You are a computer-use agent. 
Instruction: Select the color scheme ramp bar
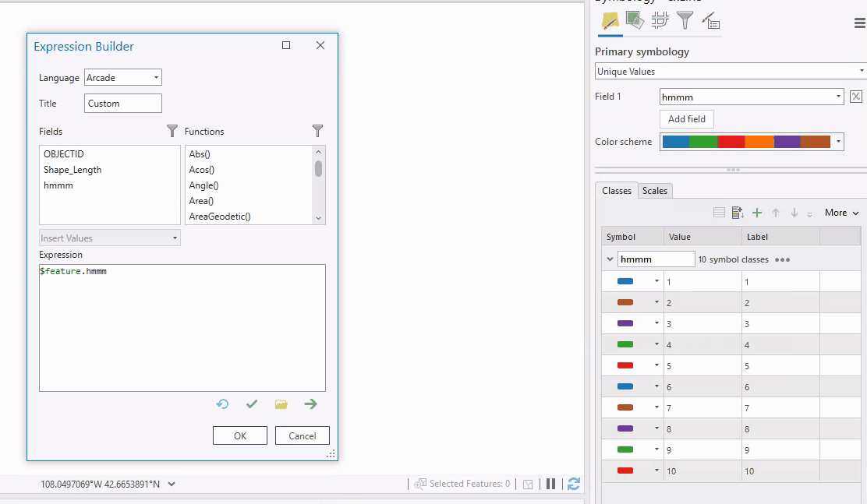(x=746, y=142)
